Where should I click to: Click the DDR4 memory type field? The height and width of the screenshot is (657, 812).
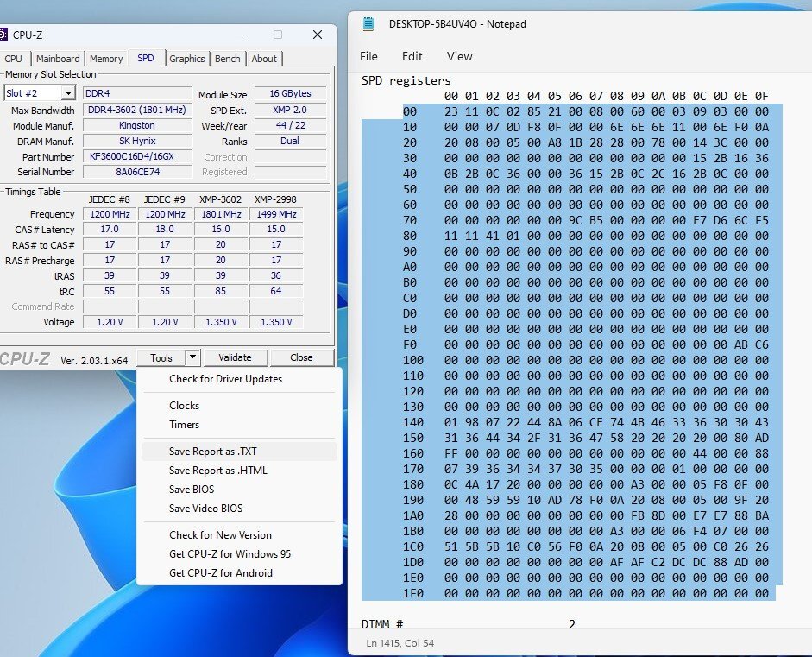coord(137,93)
